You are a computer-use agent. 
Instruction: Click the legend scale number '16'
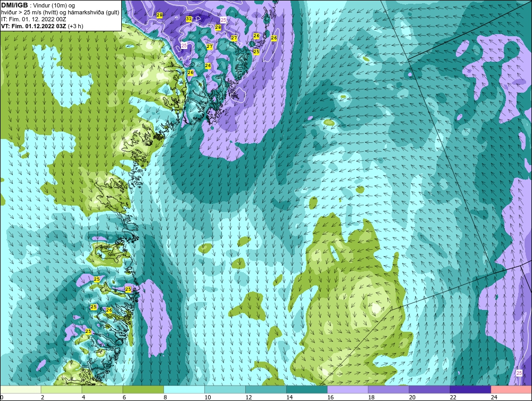click(x=330, y=397)
